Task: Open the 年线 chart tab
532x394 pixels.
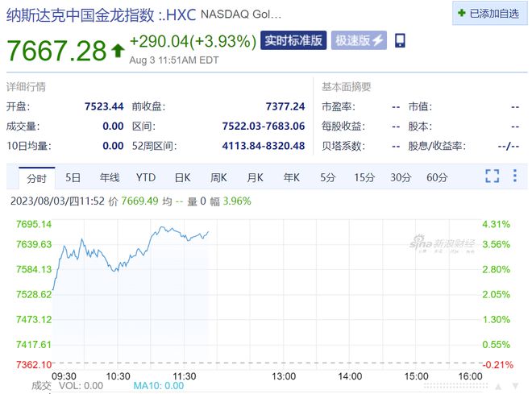Action: pos(110,177)
